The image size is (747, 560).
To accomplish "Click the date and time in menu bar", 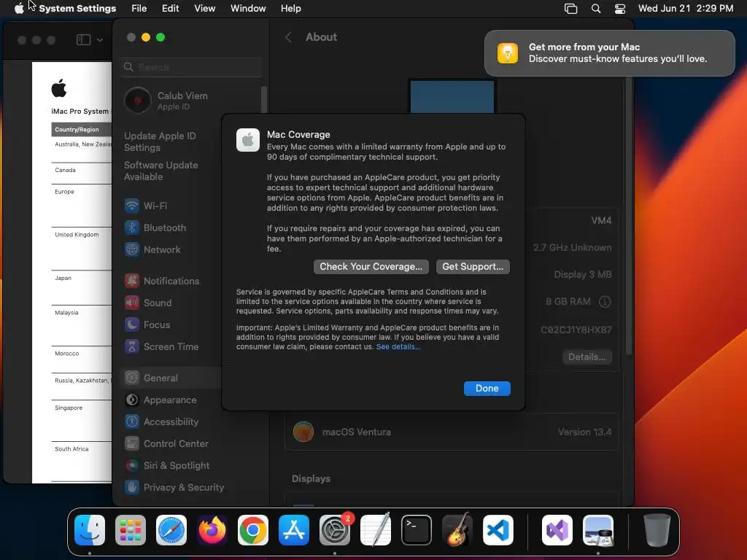I will pyautogui.click(x=686, y=9).
